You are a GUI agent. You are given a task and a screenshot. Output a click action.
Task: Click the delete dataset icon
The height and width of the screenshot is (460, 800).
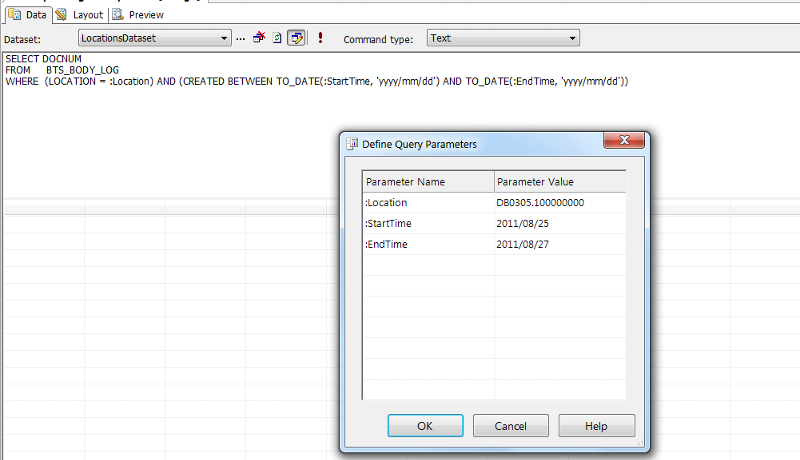[x=259, y=38]
